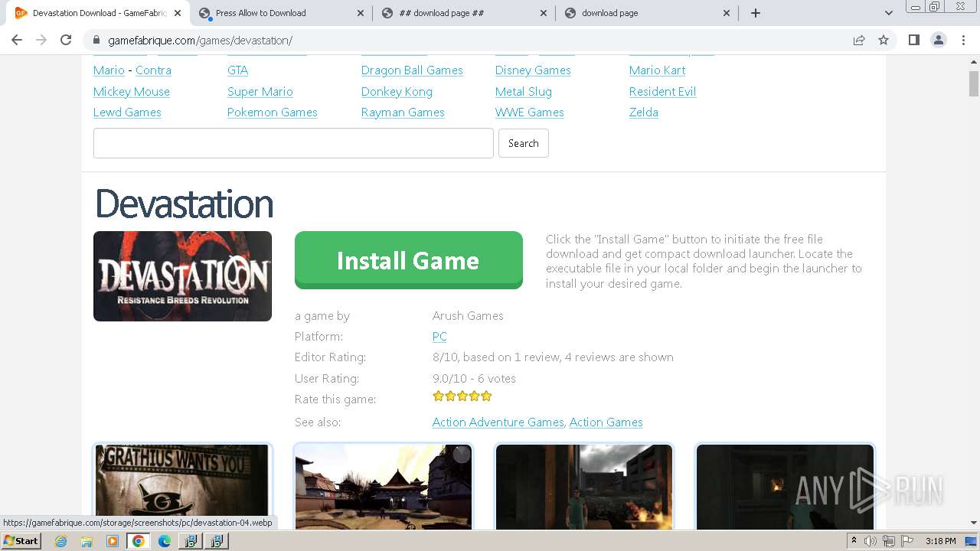Click the Search button

(x=524, y=143)
